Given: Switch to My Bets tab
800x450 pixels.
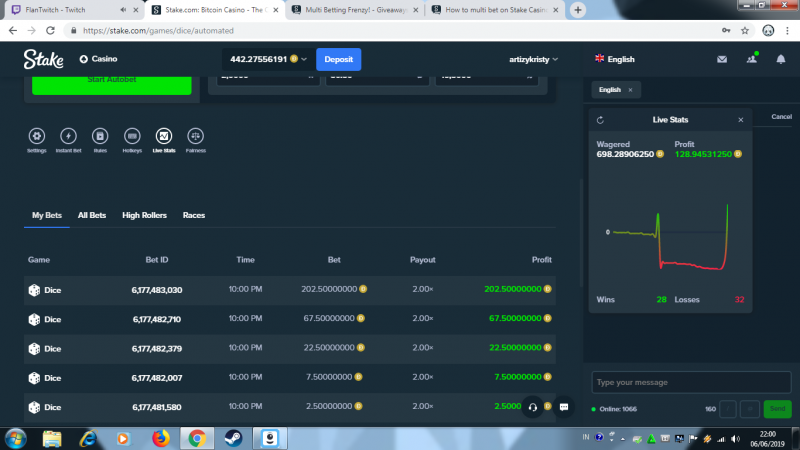Looking at the screenshot, I should pyautogui.click(x=47, y=215).
